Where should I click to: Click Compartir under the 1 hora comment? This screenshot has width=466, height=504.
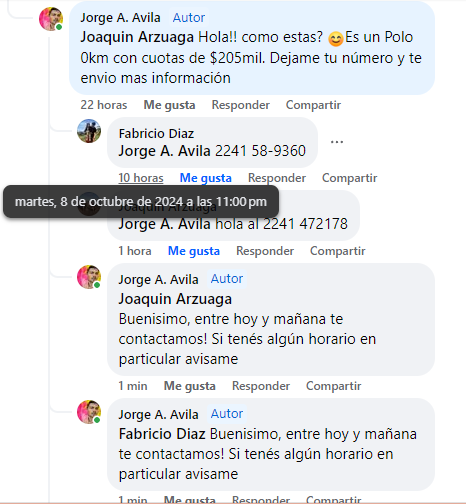338,251
